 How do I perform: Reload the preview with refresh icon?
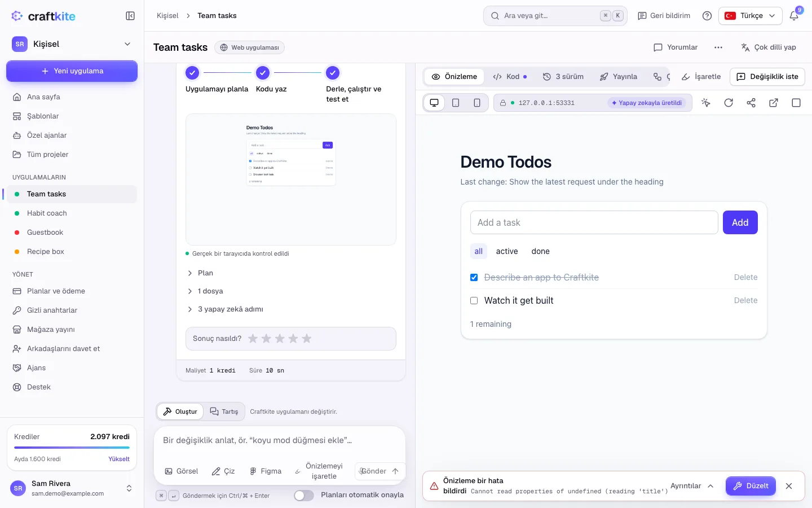click(729, 103)
